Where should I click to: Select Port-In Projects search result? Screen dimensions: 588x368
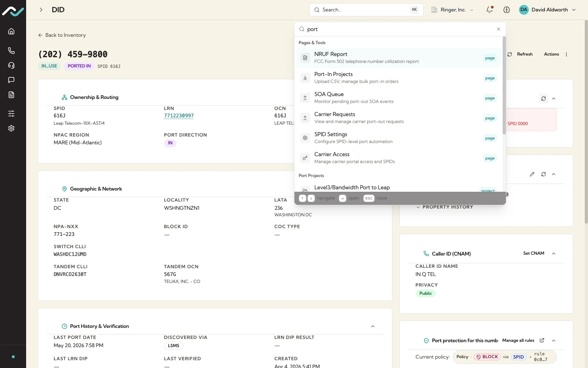point(399,78)
